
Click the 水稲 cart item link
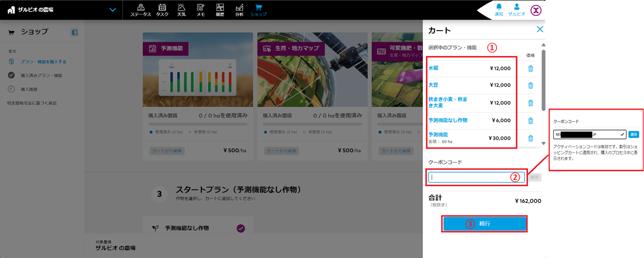[x=433, y=68]
